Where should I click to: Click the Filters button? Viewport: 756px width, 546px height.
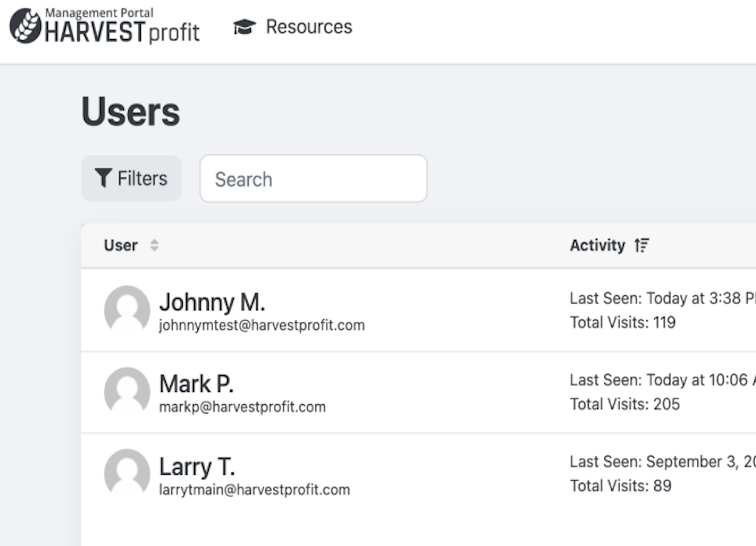pyautogui.click(x=131, y=178)
